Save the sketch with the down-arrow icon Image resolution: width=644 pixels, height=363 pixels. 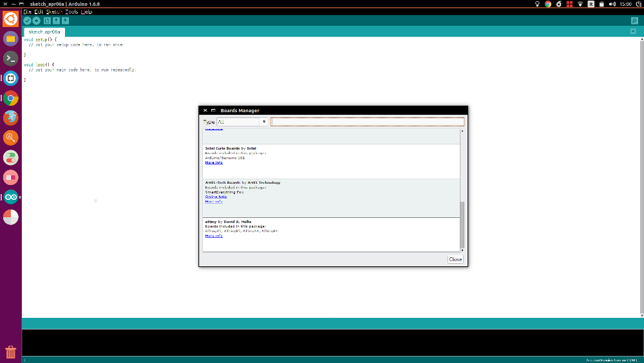tap(65, 21)
